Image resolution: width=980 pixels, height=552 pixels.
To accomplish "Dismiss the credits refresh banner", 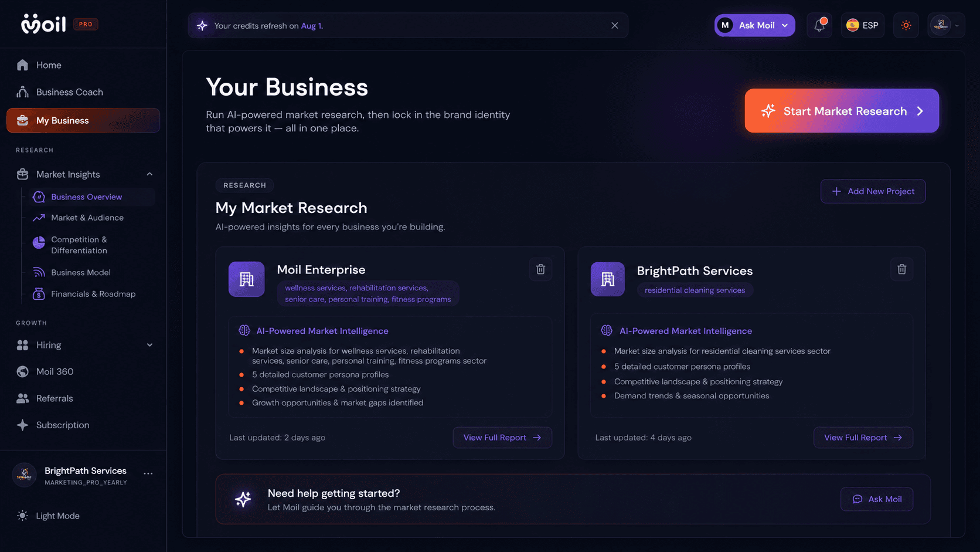I will click(614, 25).
